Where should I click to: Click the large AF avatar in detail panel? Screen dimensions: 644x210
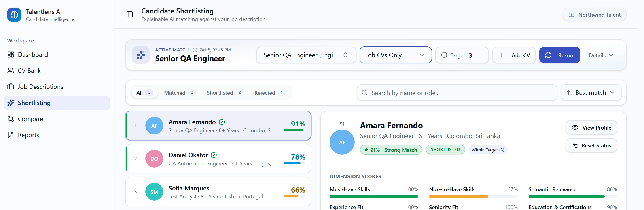click(342, 142)
